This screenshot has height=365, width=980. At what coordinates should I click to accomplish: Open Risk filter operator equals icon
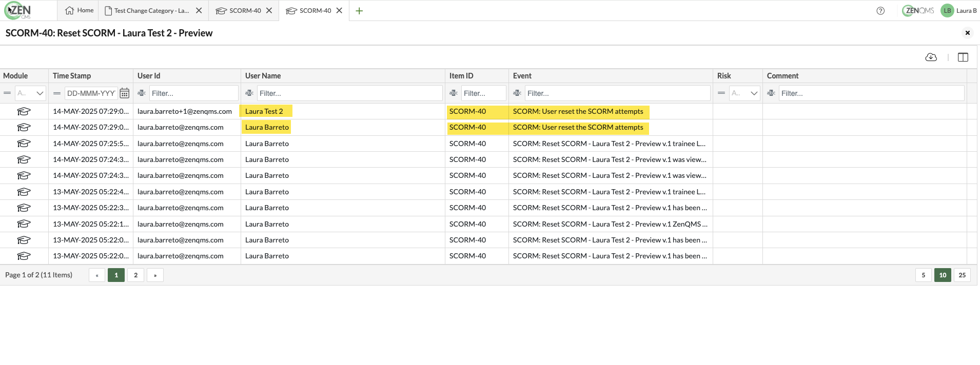pyautogui.click(x=721, y=93)
